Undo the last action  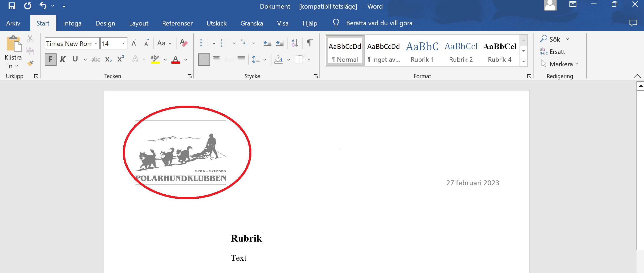pyautogui.click(x=43, y=6)
